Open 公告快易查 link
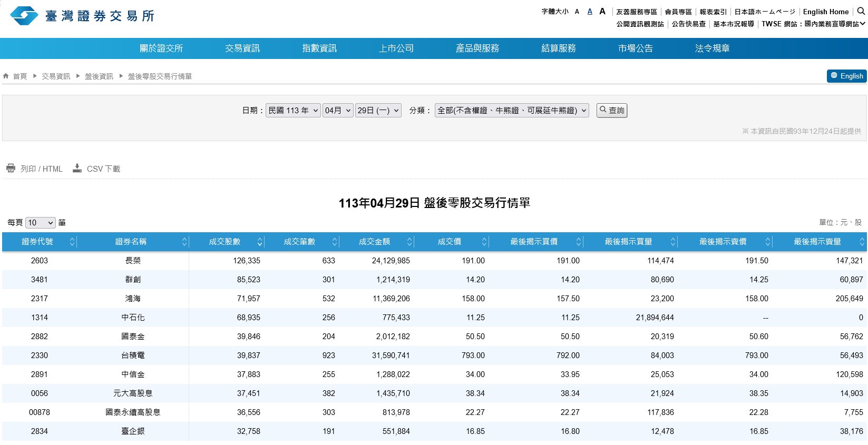The image size is (868, 445). 689,24
